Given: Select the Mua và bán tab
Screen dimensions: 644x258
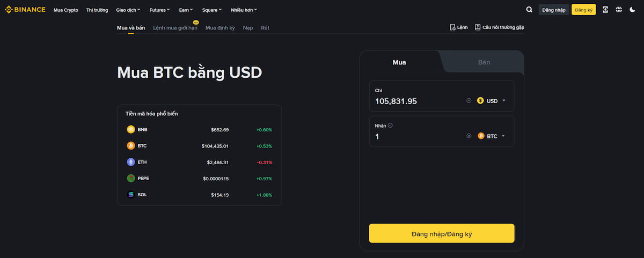Looking at the screenshot, I should click(131, 27).
